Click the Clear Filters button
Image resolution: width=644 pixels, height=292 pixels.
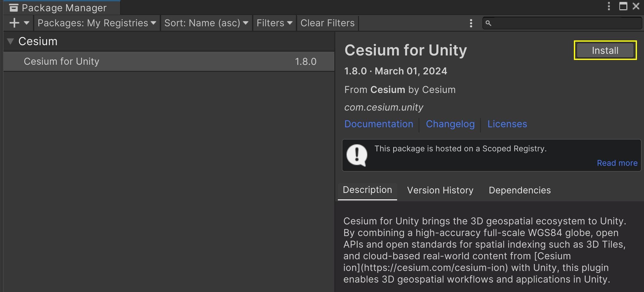pyautogui.click(x=327, y=23)
